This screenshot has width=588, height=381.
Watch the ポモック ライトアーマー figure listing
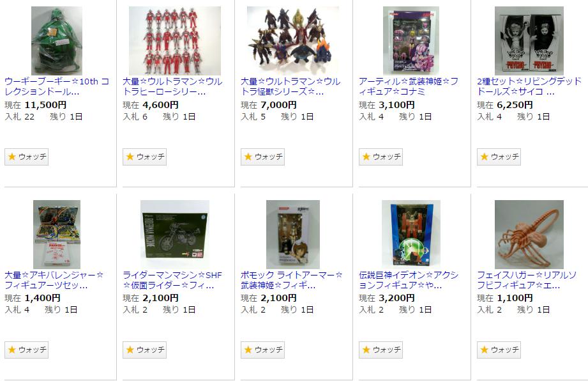coord(262,350)
